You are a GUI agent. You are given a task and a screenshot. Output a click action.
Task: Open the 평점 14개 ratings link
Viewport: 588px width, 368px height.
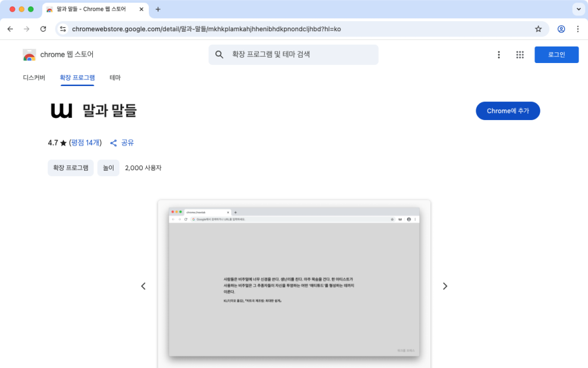point(85,142)
